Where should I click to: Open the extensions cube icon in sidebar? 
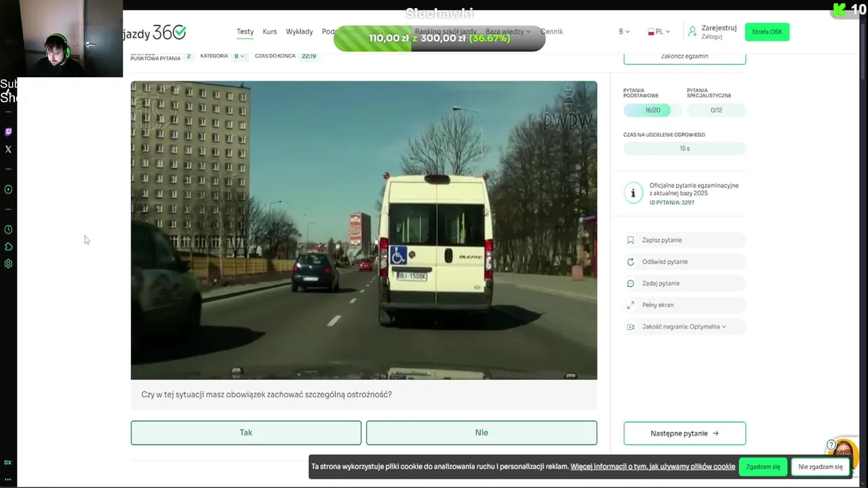[8, 247]
